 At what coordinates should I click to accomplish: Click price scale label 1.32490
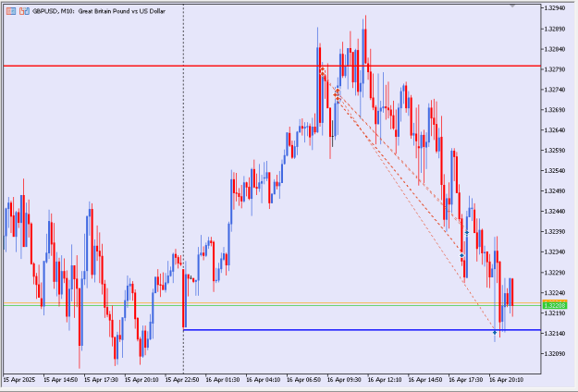tap(554, 190)
